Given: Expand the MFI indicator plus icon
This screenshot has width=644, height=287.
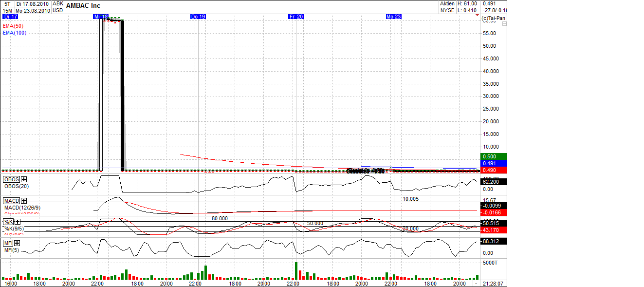Looking at the screenshot, I should [x=17, y=243].
